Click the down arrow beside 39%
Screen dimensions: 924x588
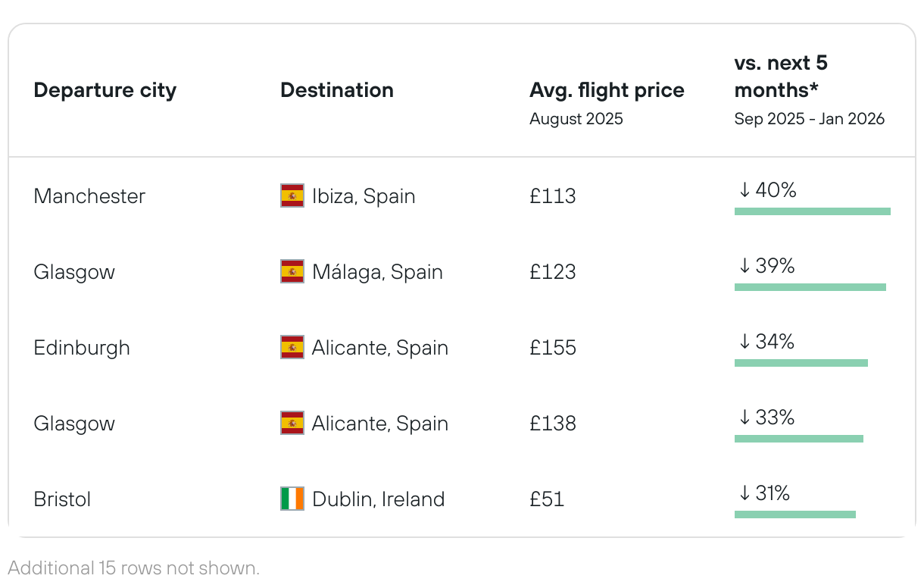point(745,267)
